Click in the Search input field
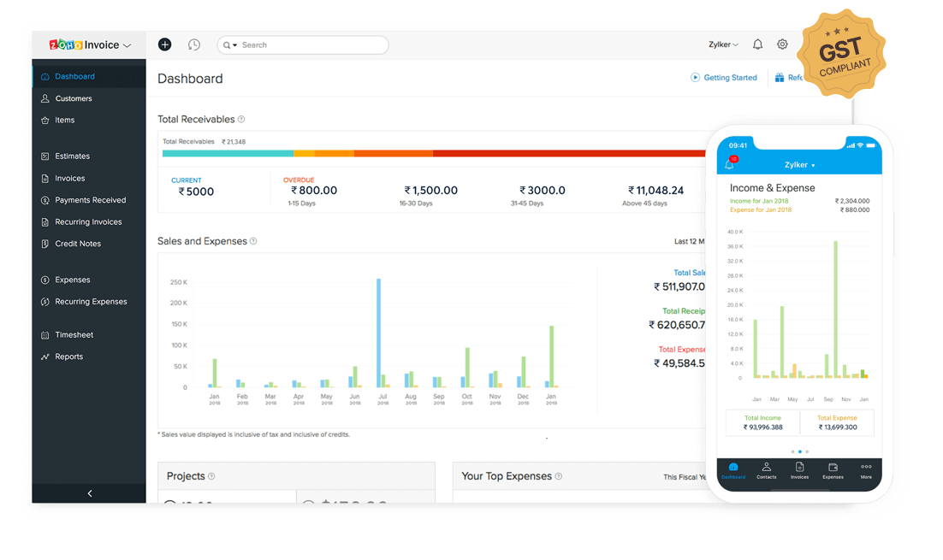Viewport: 943px width, 560px height. point(303,45)
